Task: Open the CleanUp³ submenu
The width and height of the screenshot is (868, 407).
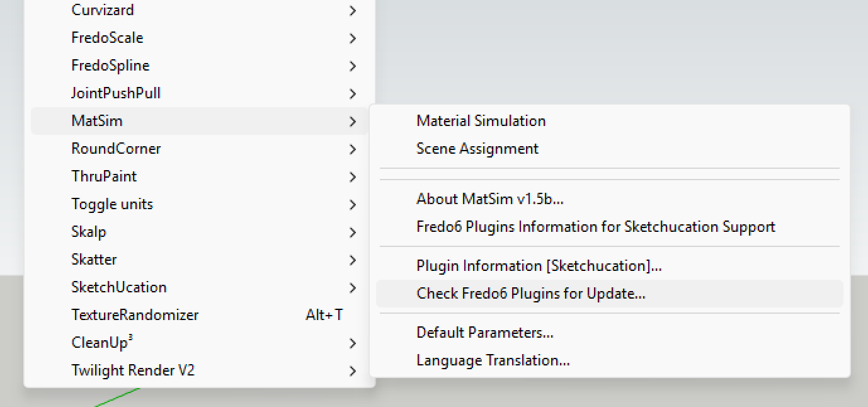Action: coord(102,343)
